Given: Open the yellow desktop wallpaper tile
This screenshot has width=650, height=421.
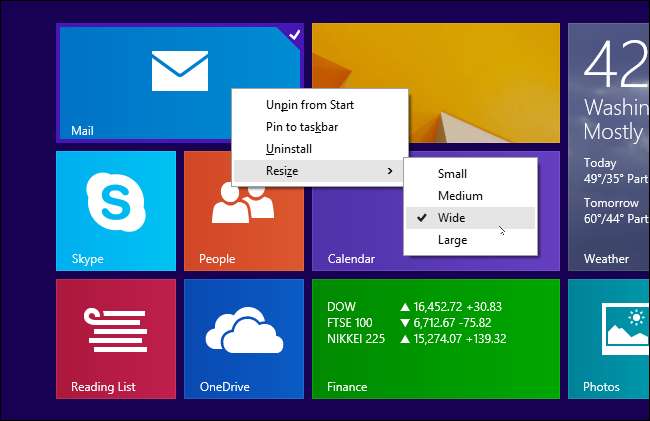Looking at the screenshot, I should click(436, 83).
